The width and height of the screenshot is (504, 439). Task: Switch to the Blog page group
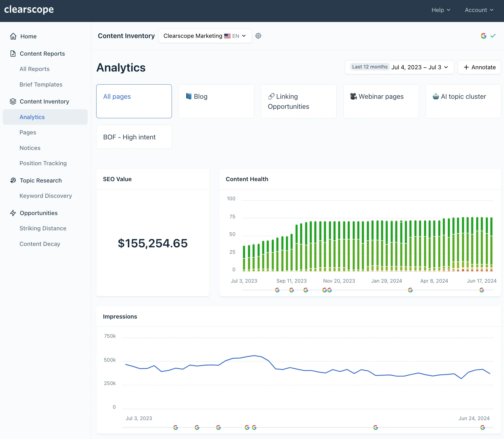[x=216, y=101]
